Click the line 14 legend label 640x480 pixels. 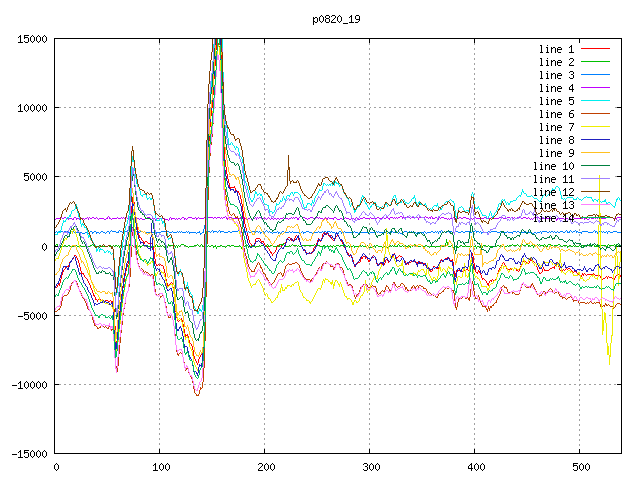553,218
